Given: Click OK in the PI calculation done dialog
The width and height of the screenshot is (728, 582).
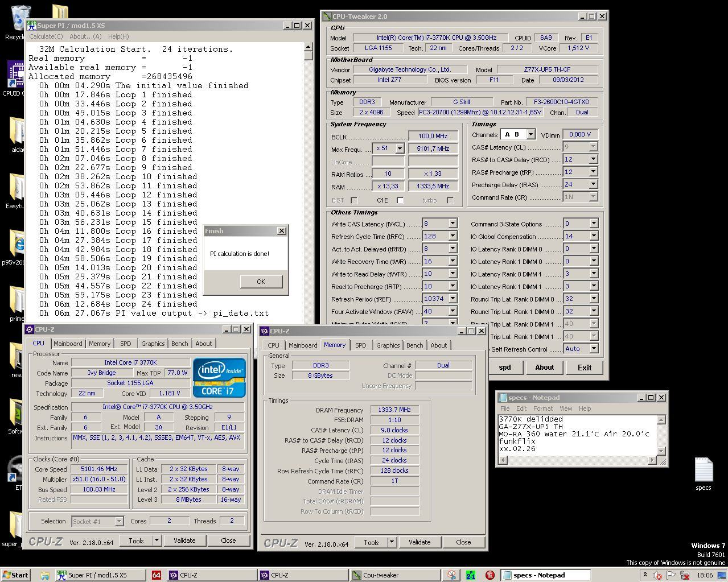Looking at the screenshot, I should pyautogui.click(x=260, y=282).
